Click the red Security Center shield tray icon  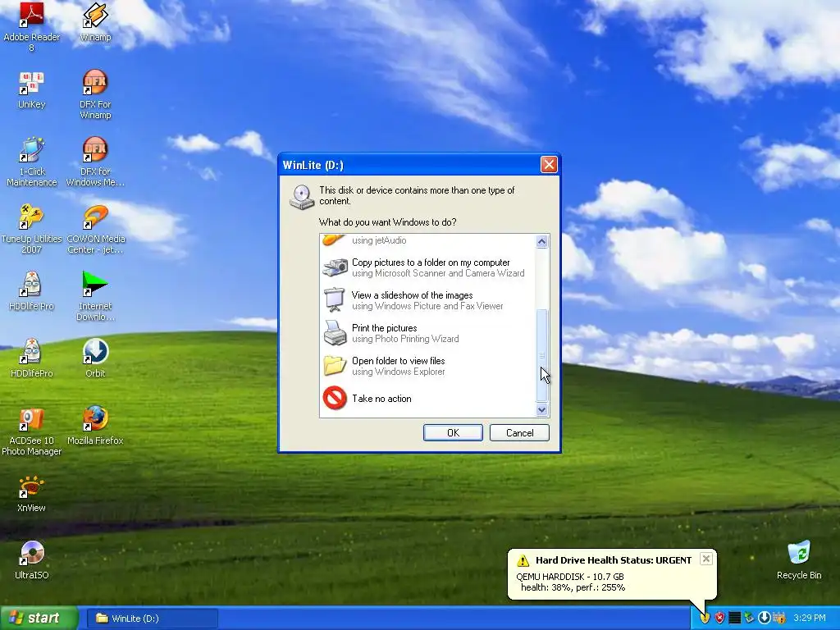pyautogui.click(x=719, y=618)
